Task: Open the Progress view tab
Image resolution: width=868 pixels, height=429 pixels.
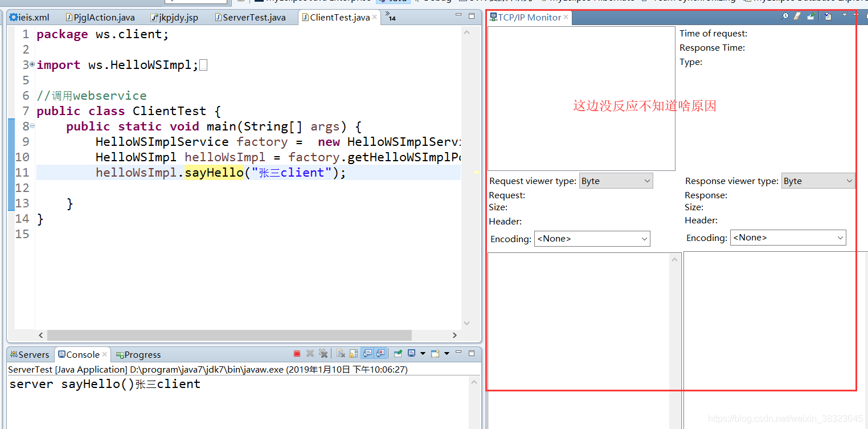Action: point(138,354)
